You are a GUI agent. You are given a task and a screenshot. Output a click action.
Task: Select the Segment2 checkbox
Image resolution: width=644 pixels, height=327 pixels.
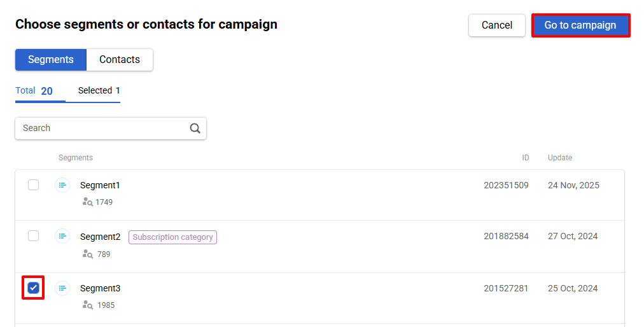click(x=33, y=237)
